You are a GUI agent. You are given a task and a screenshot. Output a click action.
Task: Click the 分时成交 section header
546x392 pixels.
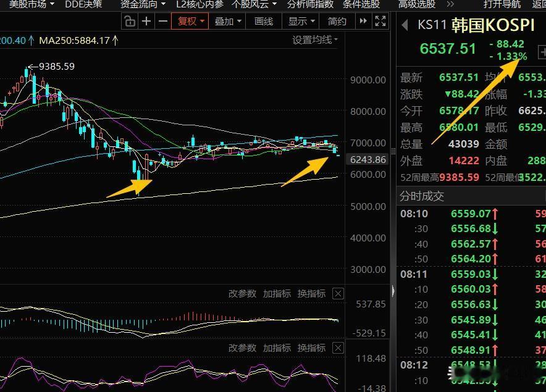422,196
